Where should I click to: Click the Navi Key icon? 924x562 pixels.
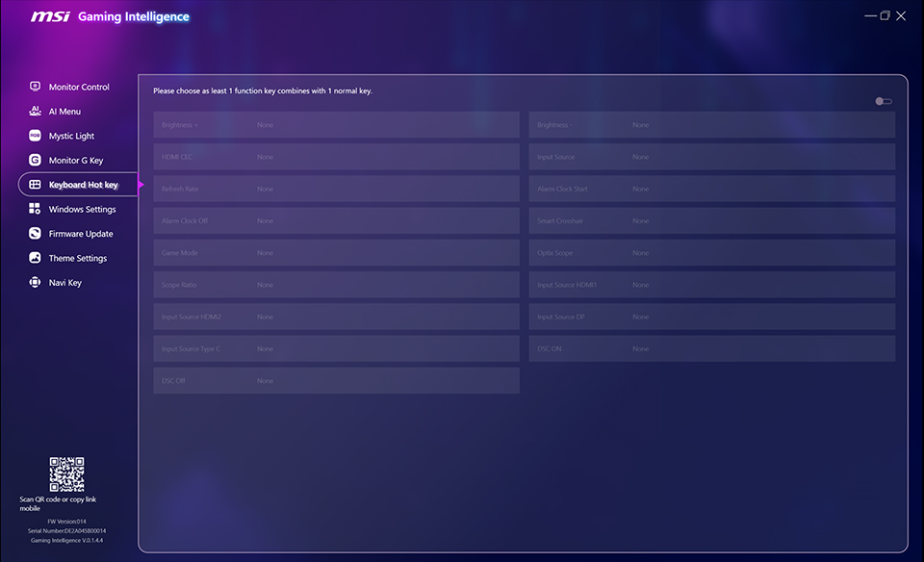[x=36, y=282]
